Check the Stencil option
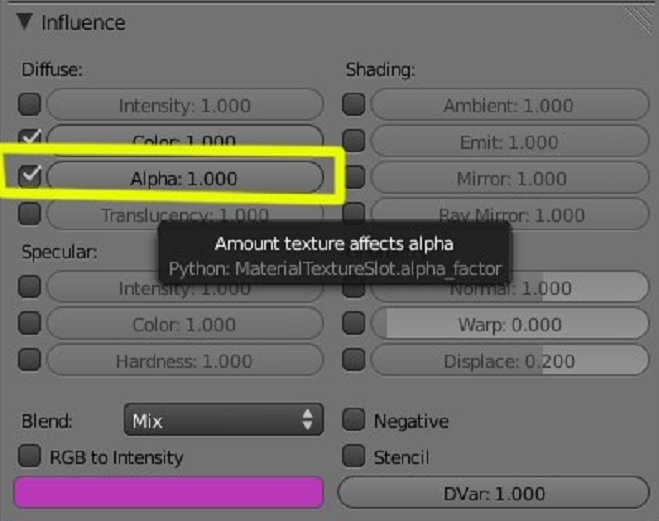This screenshot has width=659, height=521. pyautogui.click(x=354, y=457)
